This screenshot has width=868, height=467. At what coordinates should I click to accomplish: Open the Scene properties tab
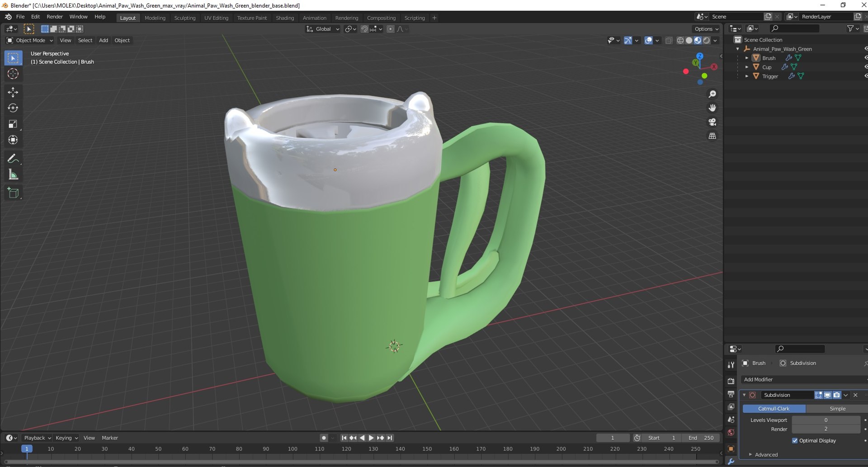click(x=731, y=420)
